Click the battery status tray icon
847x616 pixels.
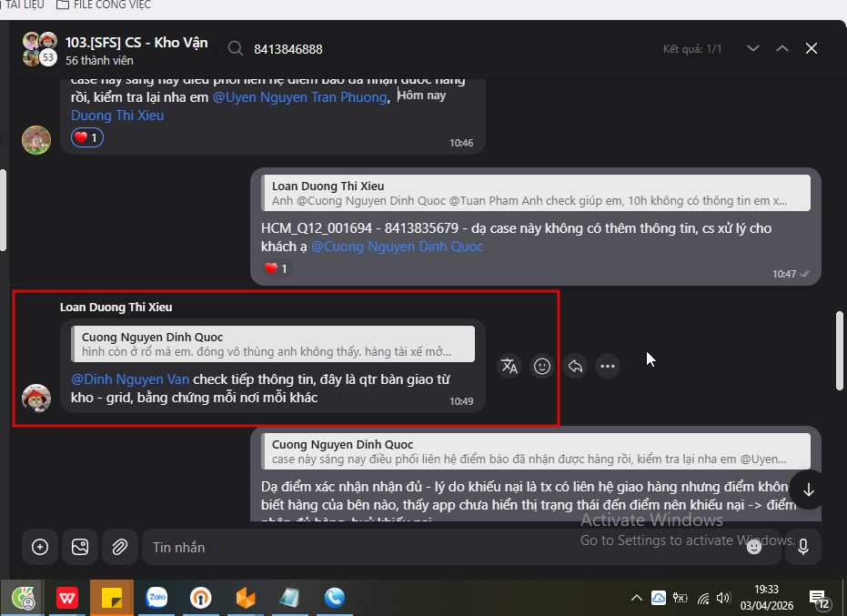pos(681,598)
